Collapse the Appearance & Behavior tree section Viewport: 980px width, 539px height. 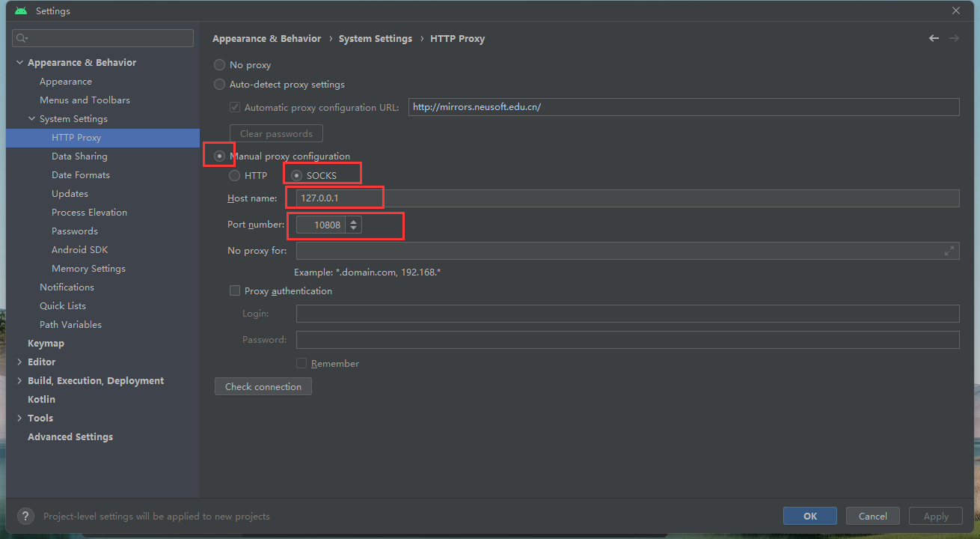pyautogui.click(x=19, y=63)
